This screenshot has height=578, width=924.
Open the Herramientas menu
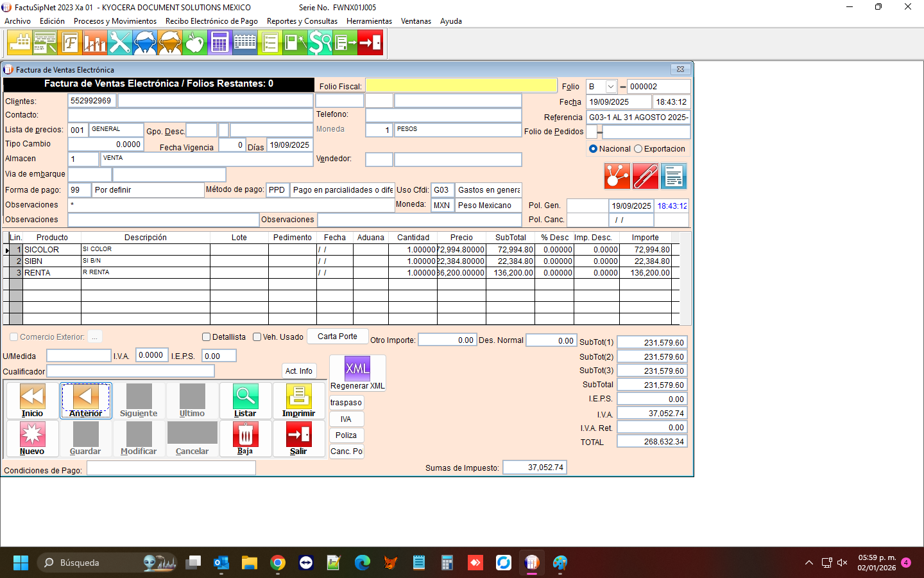(x=369, y=21)
